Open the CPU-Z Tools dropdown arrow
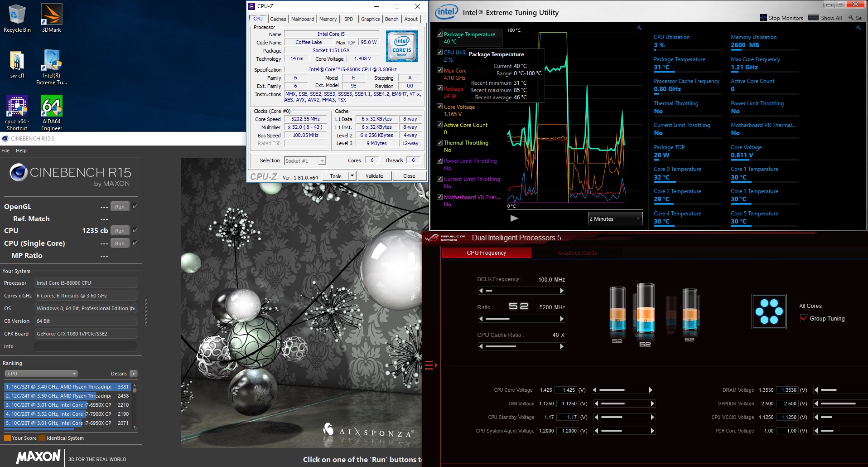Screen dimensions: 868x467 coord(352,176)
